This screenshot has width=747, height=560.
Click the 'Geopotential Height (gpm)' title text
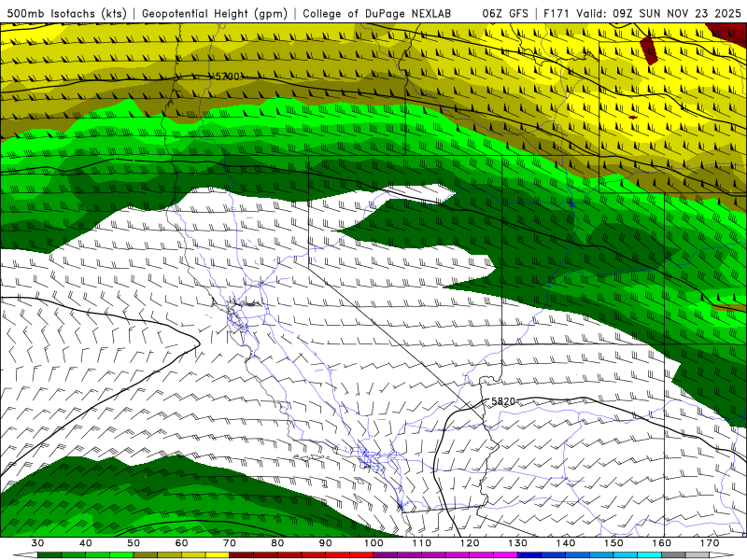point(215,13)
